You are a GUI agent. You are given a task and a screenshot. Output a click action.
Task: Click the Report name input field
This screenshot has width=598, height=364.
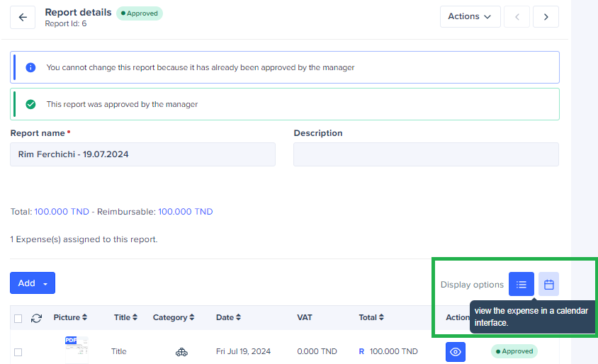click(142, 154)
